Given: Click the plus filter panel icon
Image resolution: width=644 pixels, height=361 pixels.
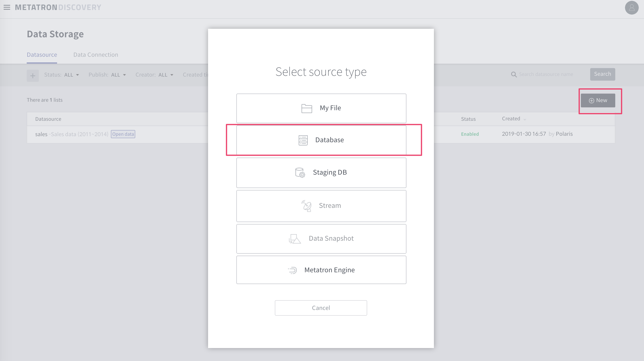Looking at the screenshot, I should [33, 75].
